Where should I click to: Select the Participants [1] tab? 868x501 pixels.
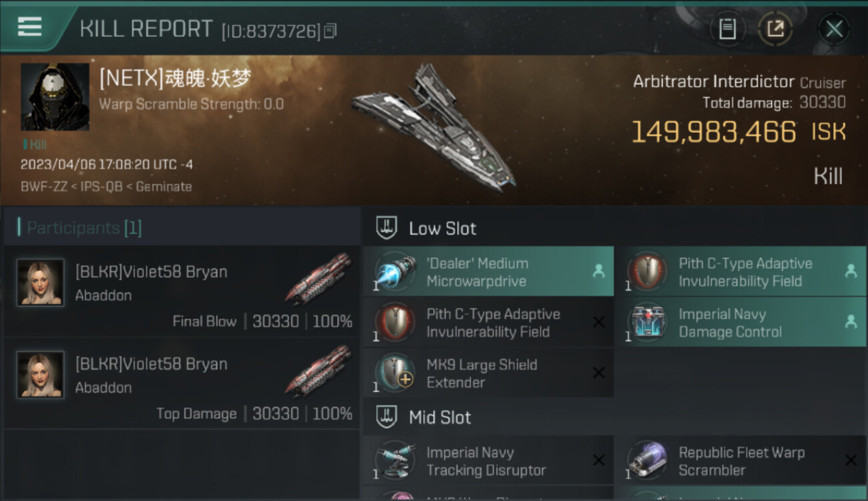pos(84,228)
